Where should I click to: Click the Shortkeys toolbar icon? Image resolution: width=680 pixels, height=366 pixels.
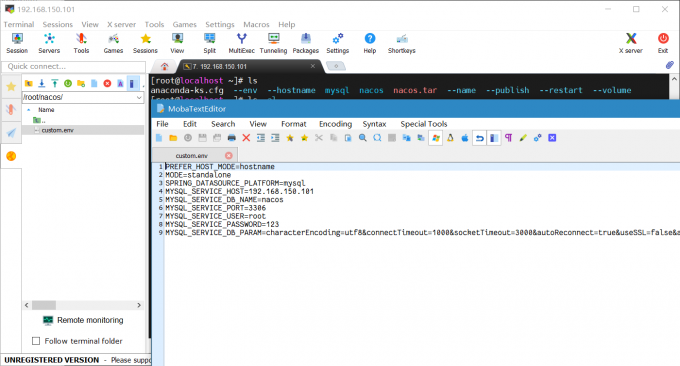[402, 43]
